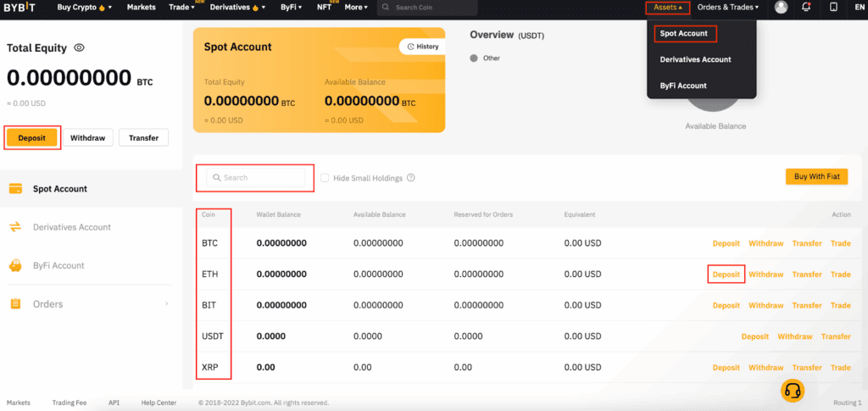Click the ByFi Account piggy bank icon
The width and height of the screenshot is (868, 411).
[15, 265]
